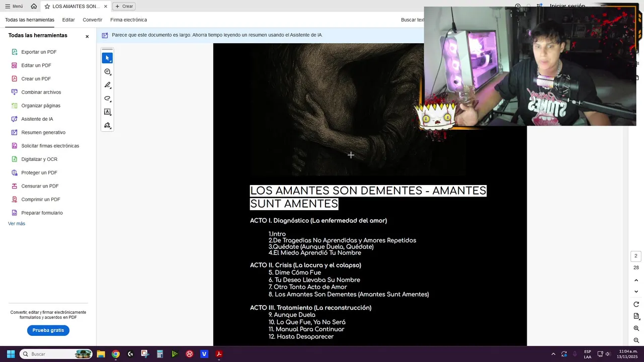Click track 7. Otro Tonto Acto de Amor

point(308,287)
